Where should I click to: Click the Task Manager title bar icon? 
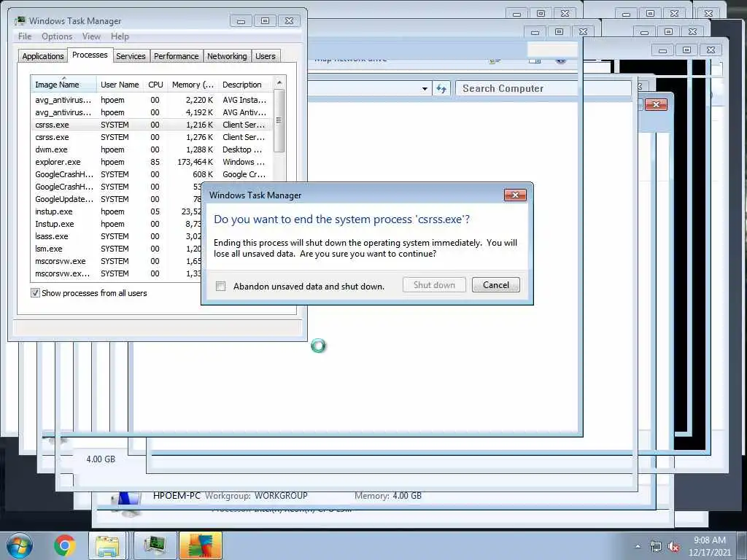20,21
